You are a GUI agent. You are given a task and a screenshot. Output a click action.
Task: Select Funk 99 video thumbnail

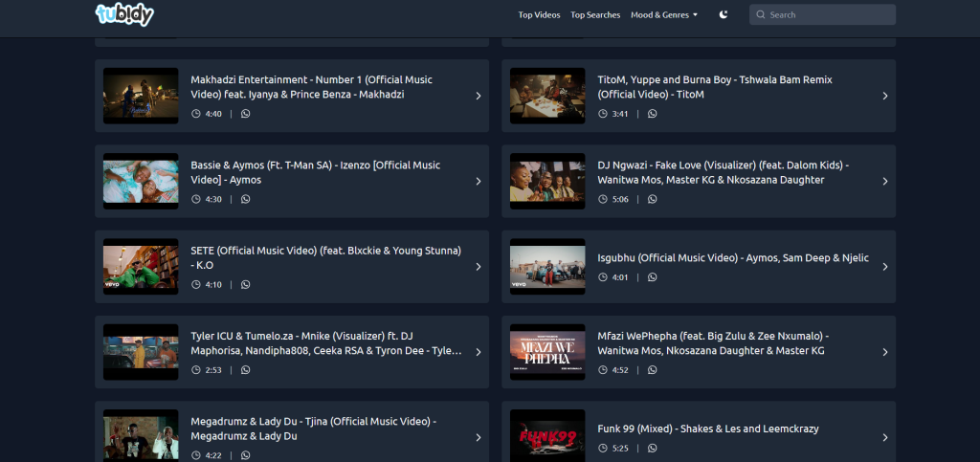[x=547, y=436]
